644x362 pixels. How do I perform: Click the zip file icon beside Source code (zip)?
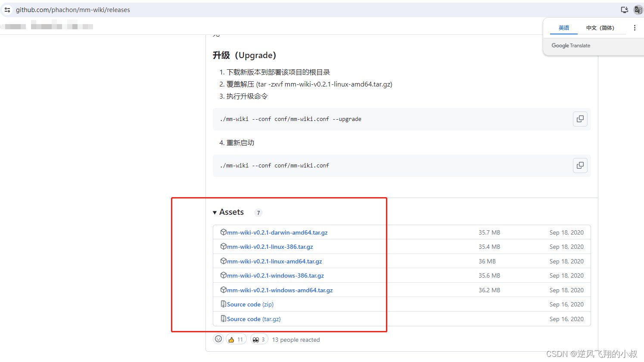click(223, 304)
